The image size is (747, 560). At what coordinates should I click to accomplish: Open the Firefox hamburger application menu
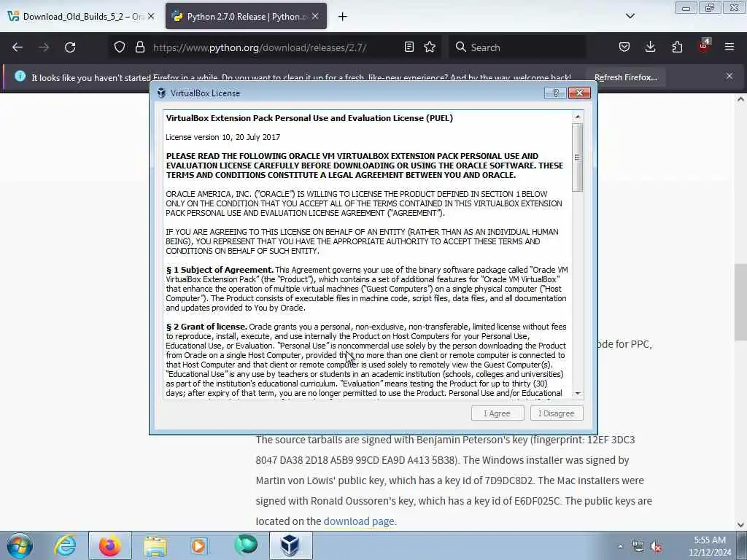tap(729, 47)
